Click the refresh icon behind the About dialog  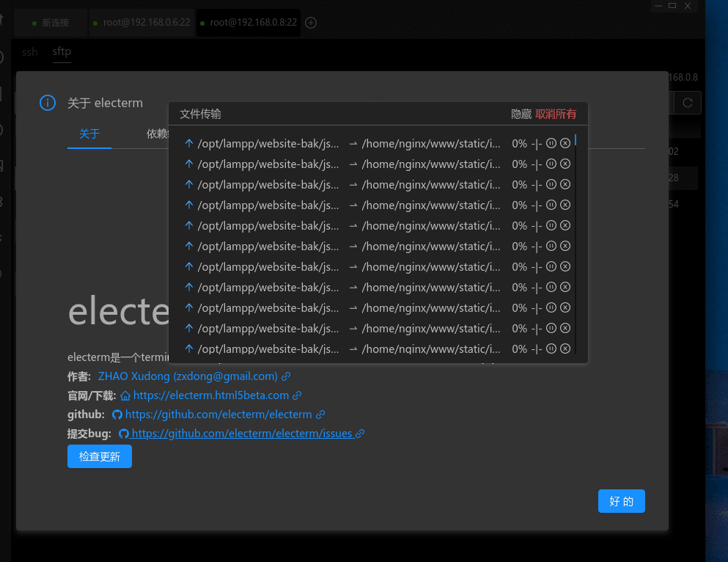point(688,103)
